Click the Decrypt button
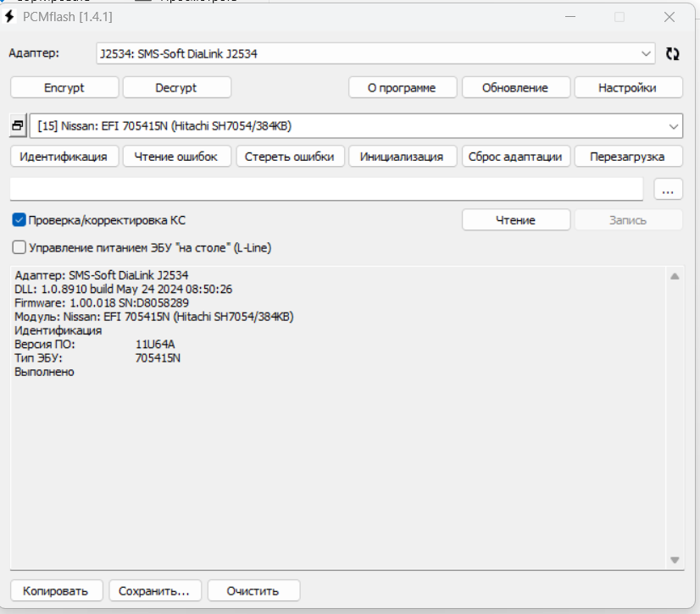Viewport: 700px width, 614px height. point(177,87)
